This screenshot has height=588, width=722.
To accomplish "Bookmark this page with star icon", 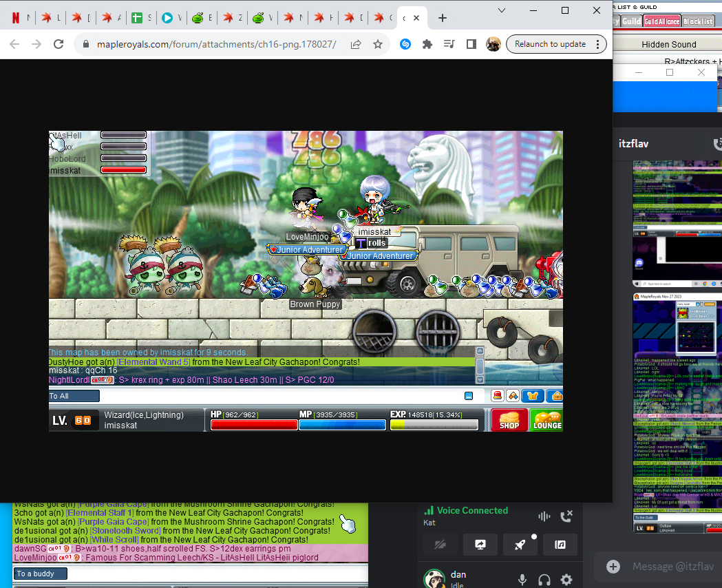I will (378, 44).
